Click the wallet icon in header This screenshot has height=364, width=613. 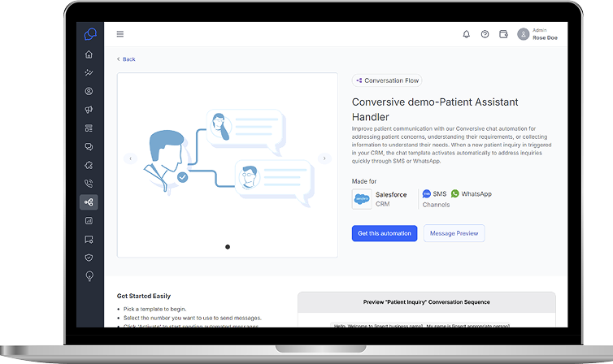(x=503, y=34)
